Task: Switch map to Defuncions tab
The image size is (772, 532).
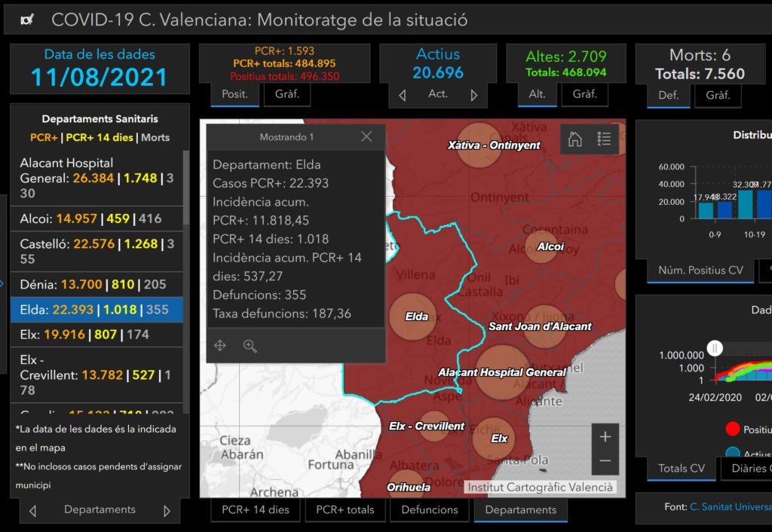Action: [x=429, y=510]
